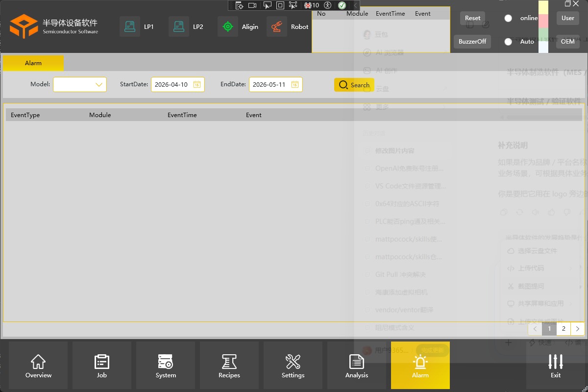Click the Exit sliders icon

pyautogui.click(x=556, y=362)
